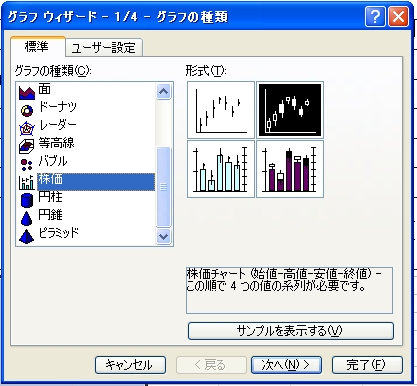417x386 pixels.
Task: Click the pyramid chart icon
Action: coord(27,236)
